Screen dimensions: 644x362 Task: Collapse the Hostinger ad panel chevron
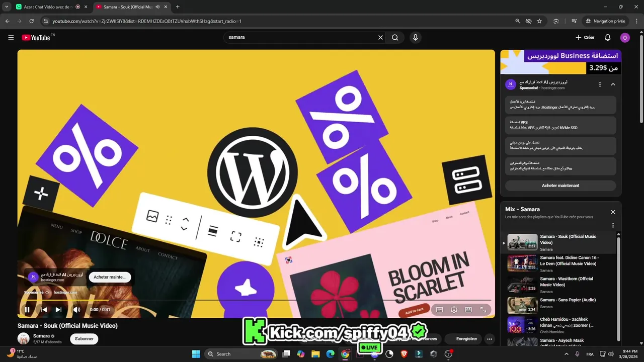(613, 84)
